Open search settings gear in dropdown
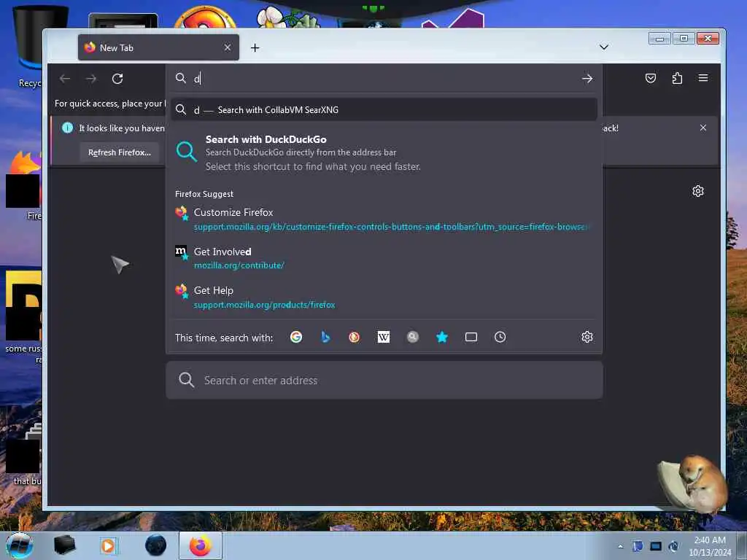The image size is (747, 560). pos(587,337)
